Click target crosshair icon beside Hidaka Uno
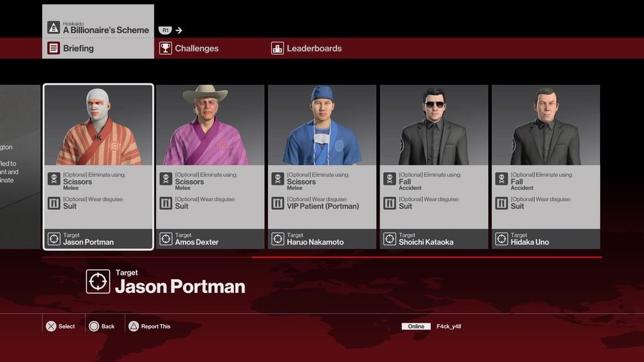644x362 pixels. (501, 239)
